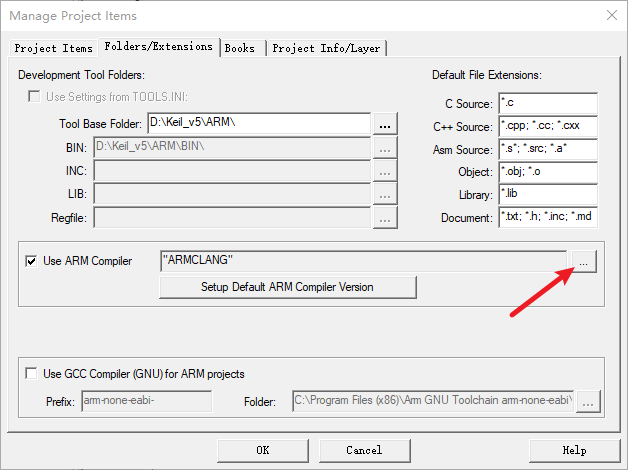Screen dimensions: 628x470
Task: Open Help for this dialog
Action: (575, 450)
